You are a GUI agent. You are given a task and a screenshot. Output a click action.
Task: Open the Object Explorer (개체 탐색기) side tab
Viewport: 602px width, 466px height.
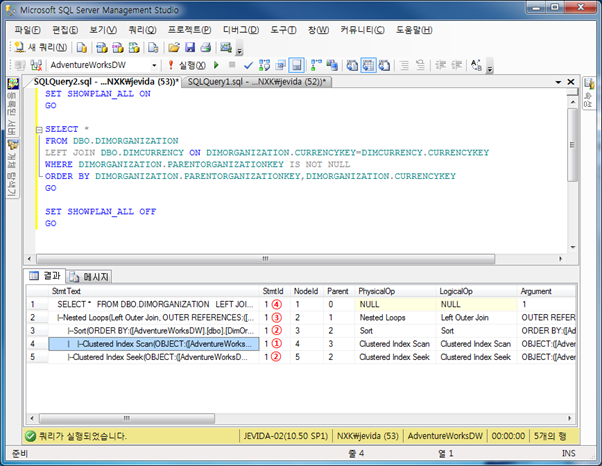[x=13, y=168]
